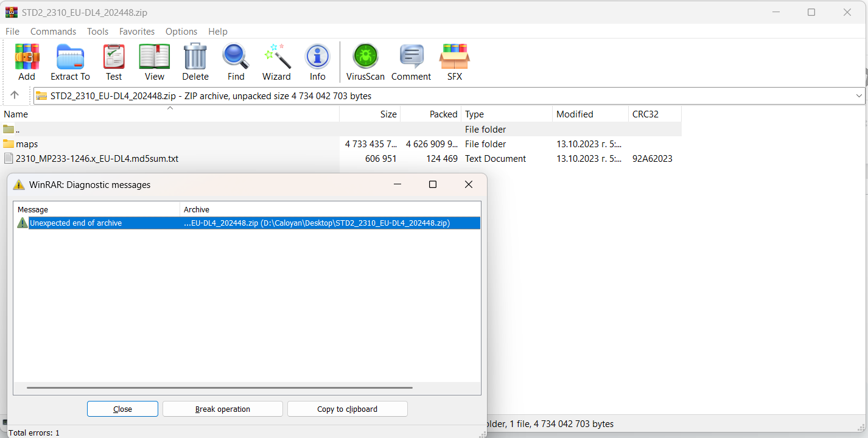868x438 pixels.
Task: Click the 606 951 size value
Action: pos(381,159)
